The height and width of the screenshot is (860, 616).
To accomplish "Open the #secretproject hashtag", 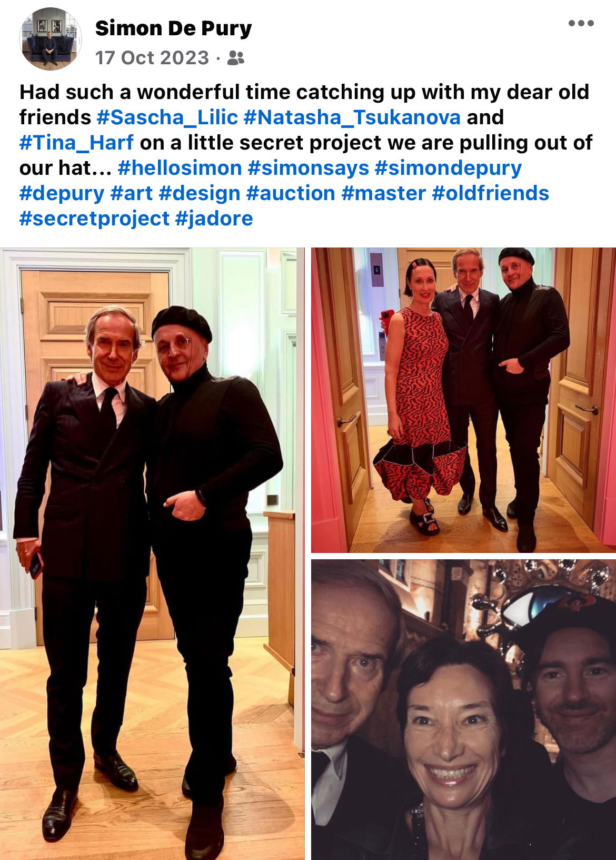I will pyautogui.click(x=95, y=218).
